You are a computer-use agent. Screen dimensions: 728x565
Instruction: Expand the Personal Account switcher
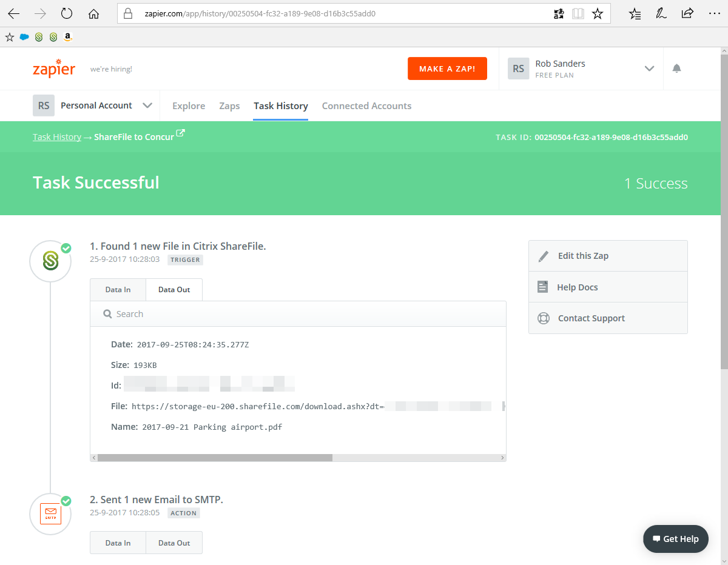(147, 105)
